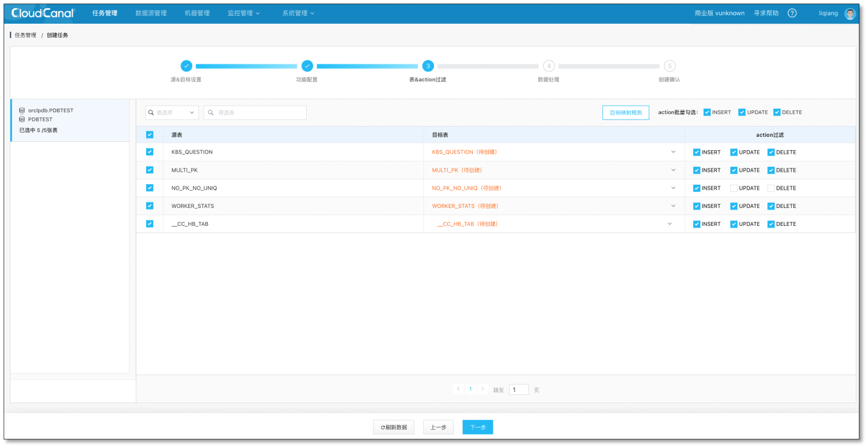The width and height of the screenshot is (868, 448).
Task: Click the completed checkmark for 功能配置 step
Action: click(307, 66)
